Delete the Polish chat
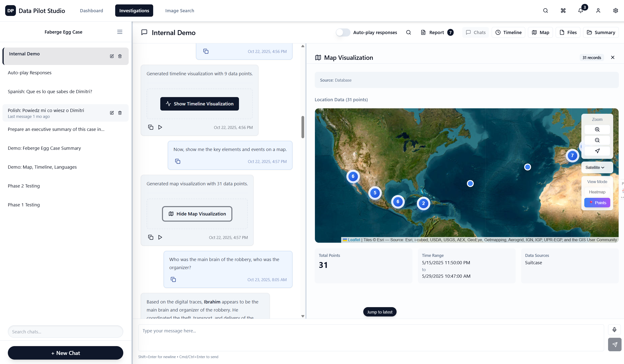This screenshot has height=364, width=624. (x=120, y=113)
